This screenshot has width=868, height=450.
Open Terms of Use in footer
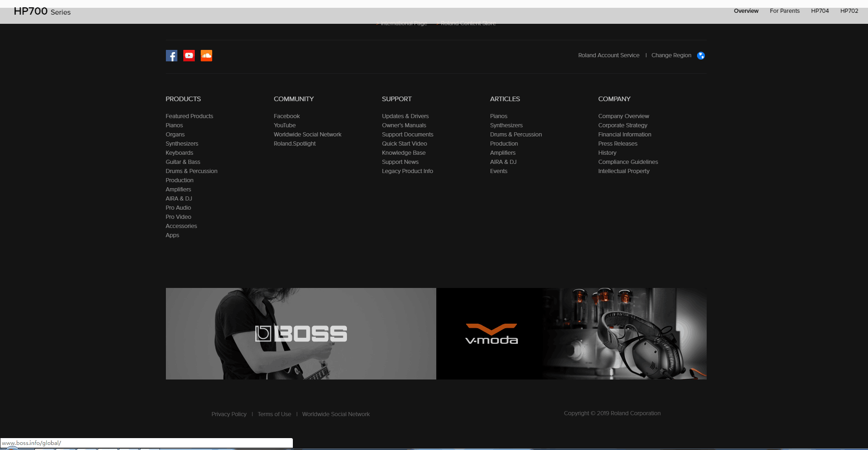tap(274, 414)
